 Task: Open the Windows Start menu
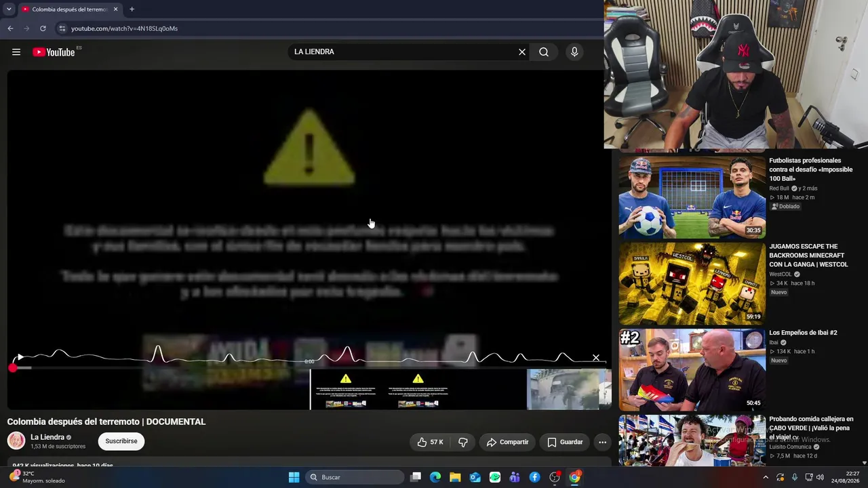click(294, 477)
